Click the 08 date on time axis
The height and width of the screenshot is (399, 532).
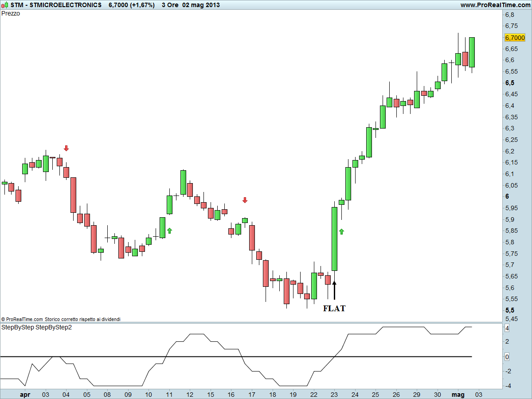(107, 394)
